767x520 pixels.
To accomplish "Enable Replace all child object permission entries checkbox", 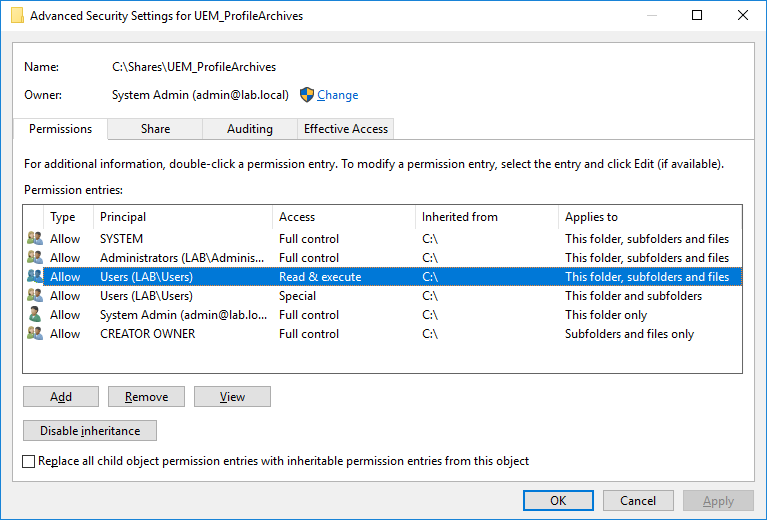I will point(29,461).
